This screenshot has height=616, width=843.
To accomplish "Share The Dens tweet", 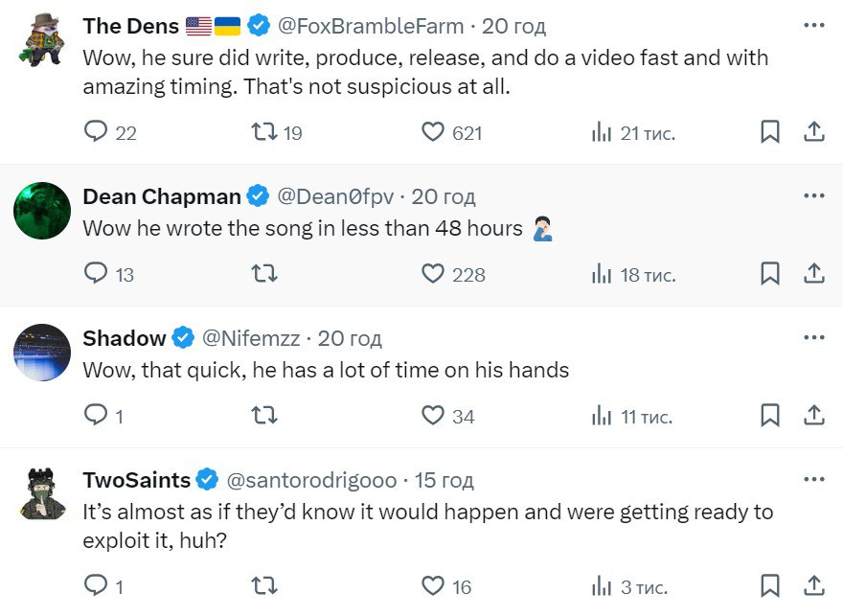I will [813, 132].
